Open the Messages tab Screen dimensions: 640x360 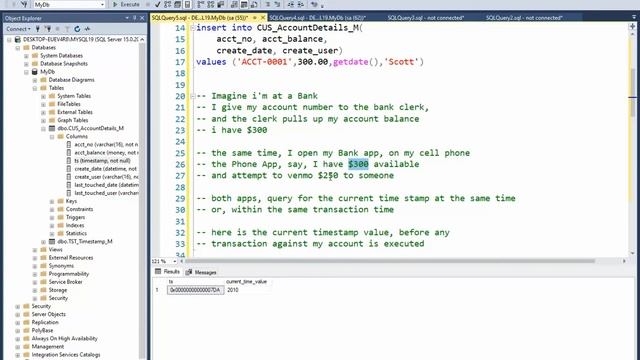click(x=201, y=272)
